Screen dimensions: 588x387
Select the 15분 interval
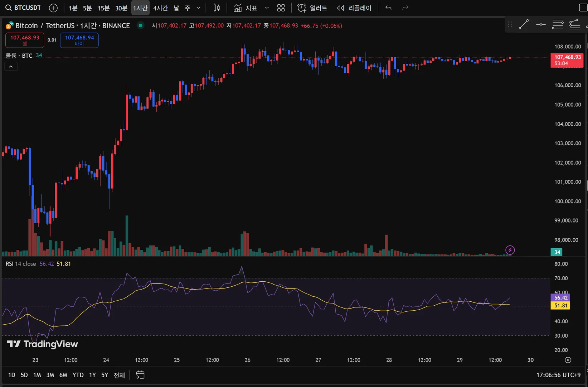pos(103,8)
